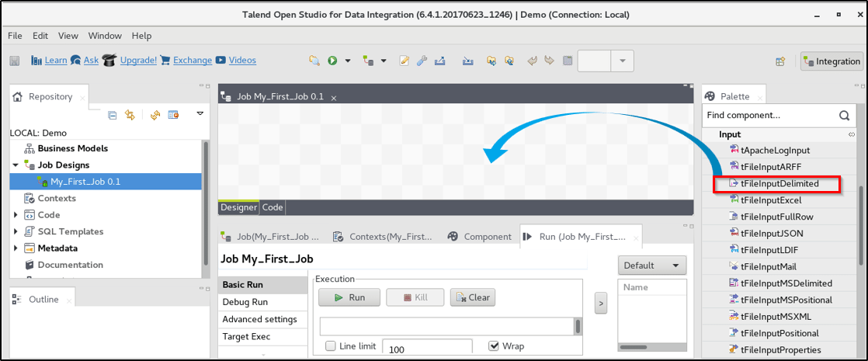The height and width of the screenshot is (361, 868).
Task: Click the detect and search folder icon
Action: 314,61
